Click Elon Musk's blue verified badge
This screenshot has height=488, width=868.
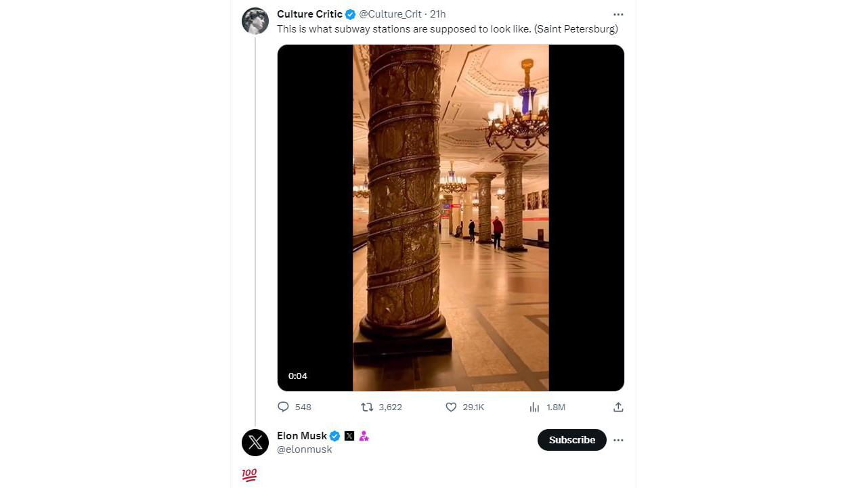pyautogui.click(x=334, y=436)
